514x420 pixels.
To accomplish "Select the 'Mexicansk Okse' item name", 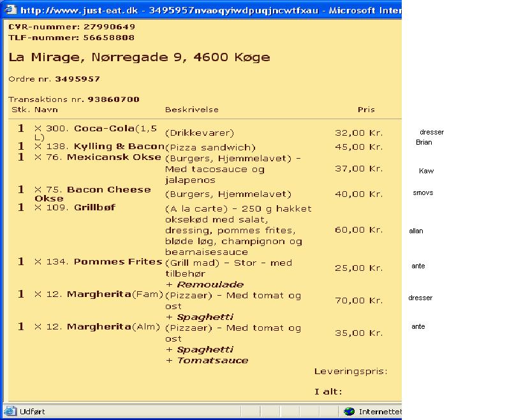I will [x=114, y=157].
